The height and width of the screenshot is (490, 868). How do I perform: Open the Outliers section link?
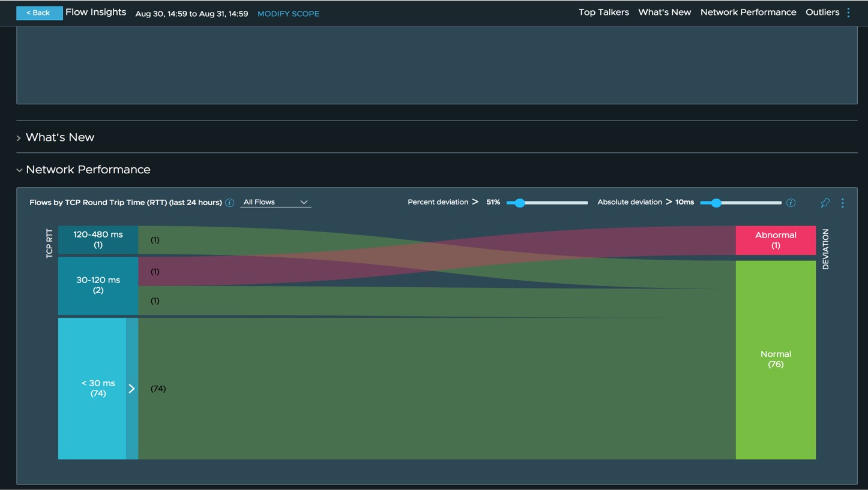(x=822, y=12)
